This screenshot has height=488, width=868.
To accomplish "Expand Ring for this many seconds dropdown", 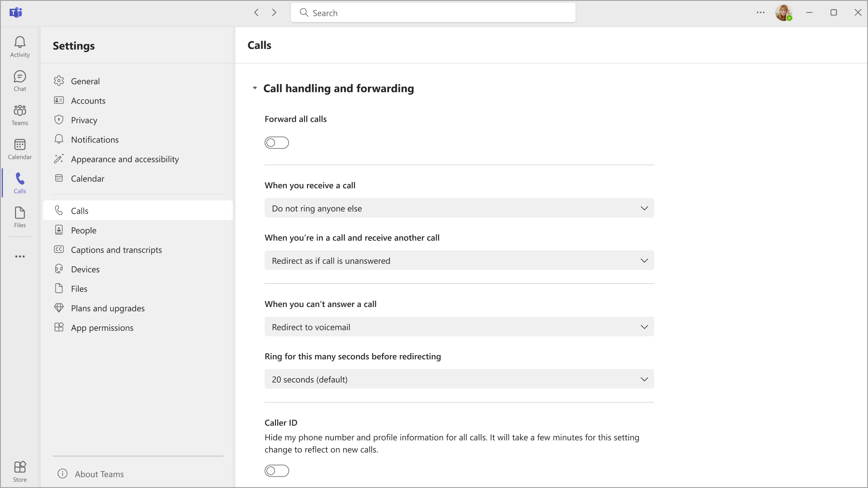I will click(x=459, y=379).
